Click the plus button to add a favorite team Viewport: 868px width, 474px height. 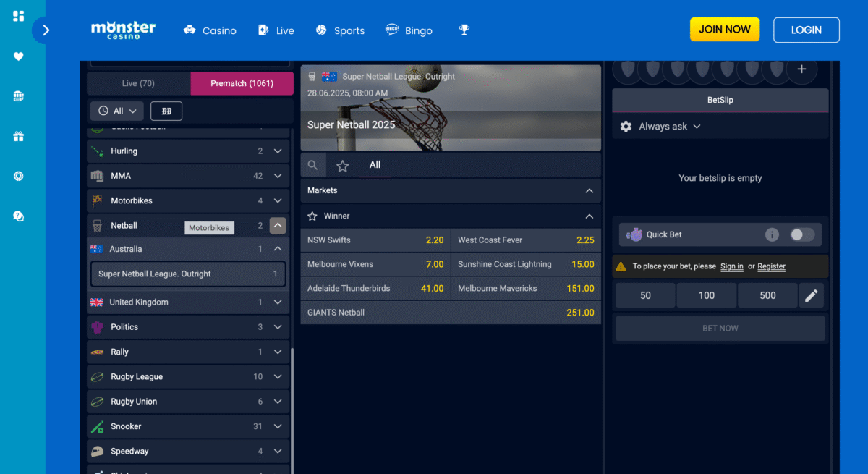pos(801,69)
